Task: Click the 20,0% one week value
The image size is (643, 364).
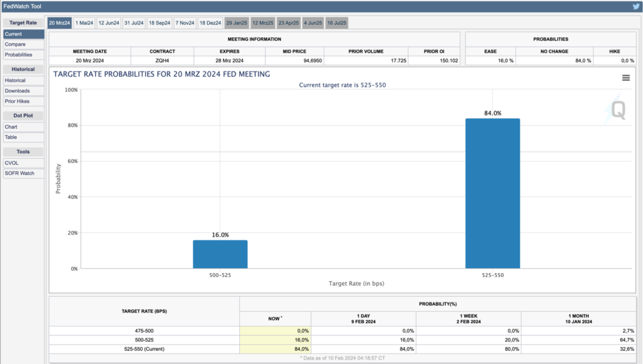Action: (x=512, y=340)
